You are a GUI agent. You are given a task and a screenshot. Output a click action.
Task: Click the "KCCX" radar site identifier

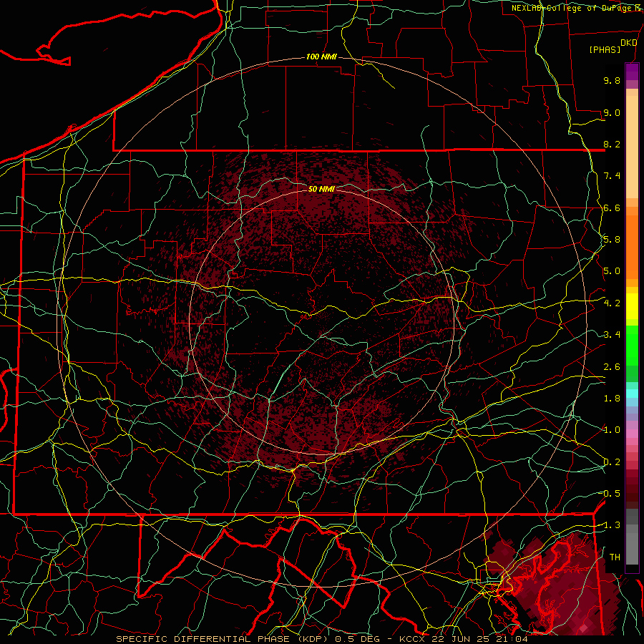tap(413, 639)
